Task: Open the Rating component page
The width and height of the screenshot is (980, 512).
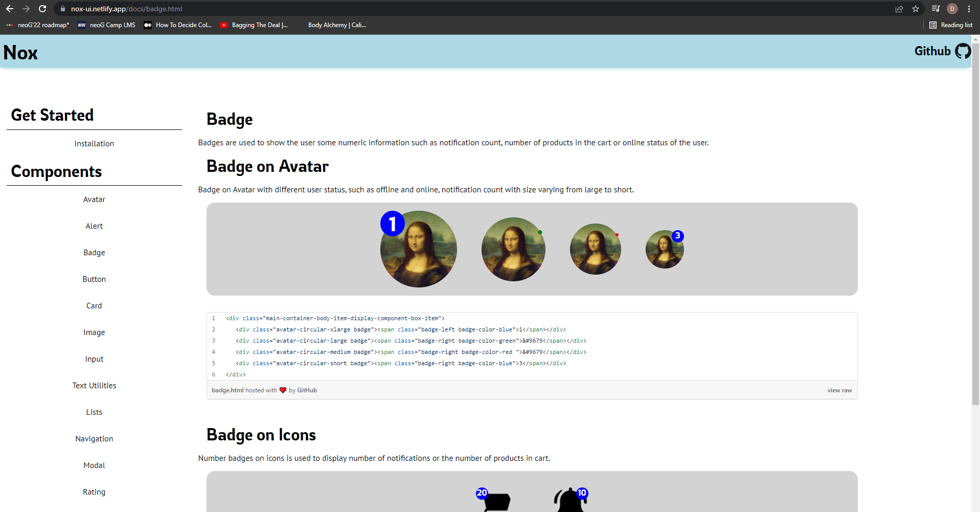Action: (x=94, y=492)
